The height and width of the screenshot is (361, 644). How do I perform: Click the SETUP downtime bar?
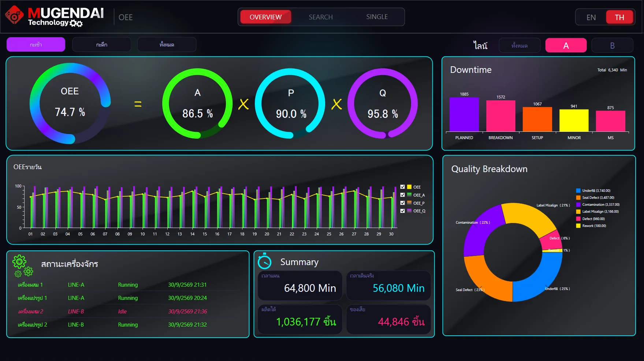537,119
